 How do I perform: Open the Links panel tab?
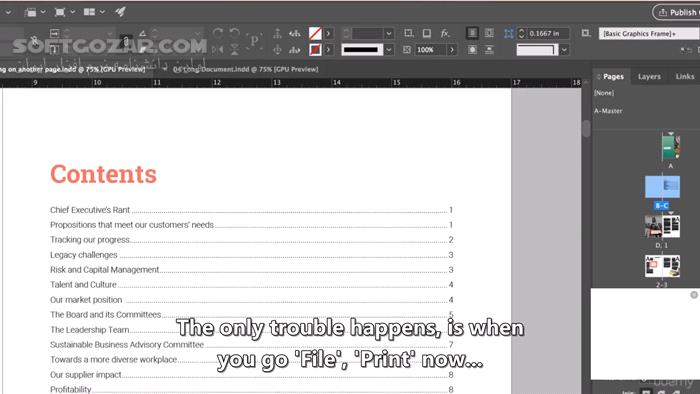click(685, 77)
